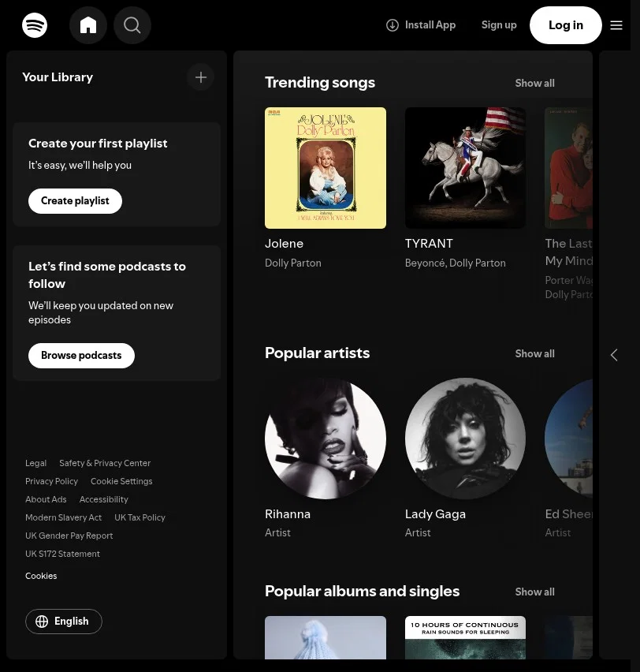
Task: Expand side panel with left chevron arrow
Action: click(614, 355)
